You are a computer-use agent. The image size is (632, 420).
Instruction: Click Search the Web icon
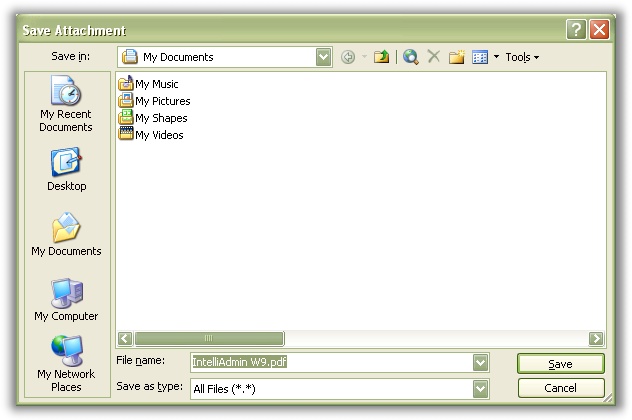tap(411, 57)
